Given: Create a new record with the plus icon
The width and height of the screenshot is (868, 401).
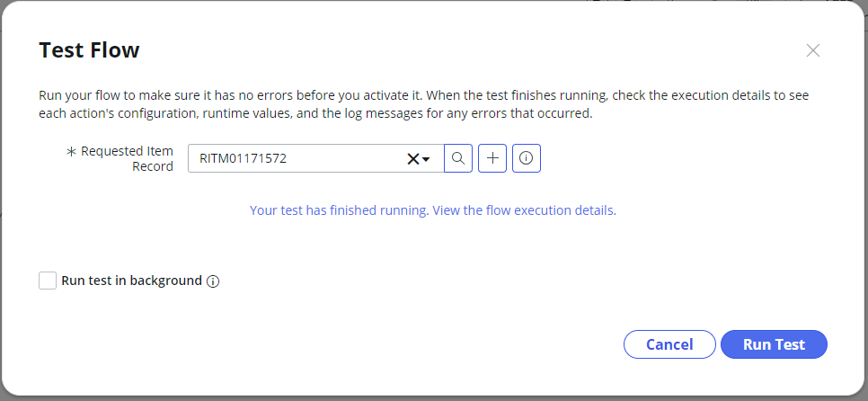Looking at the screenshot, I should [x=492, y=158].
